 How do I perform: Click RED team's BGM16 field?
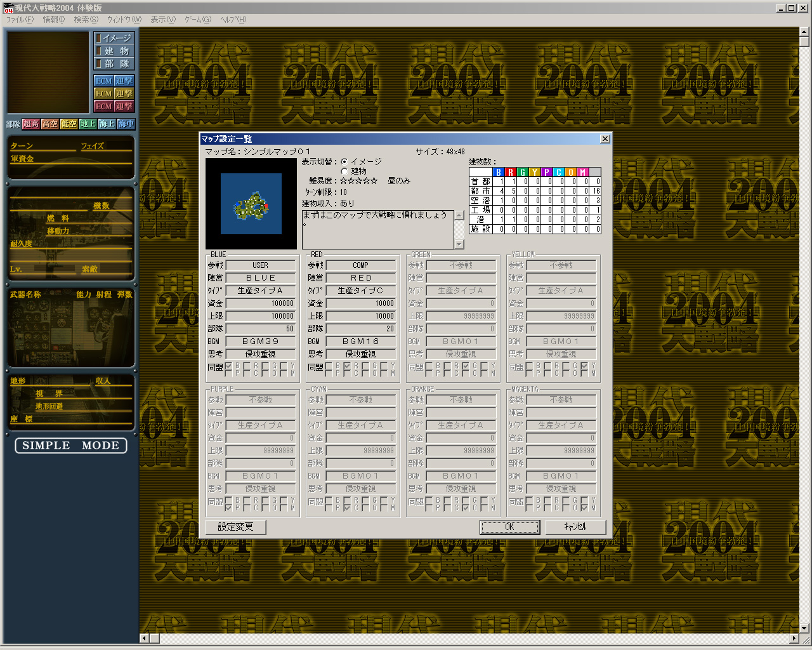click(360, 342)
